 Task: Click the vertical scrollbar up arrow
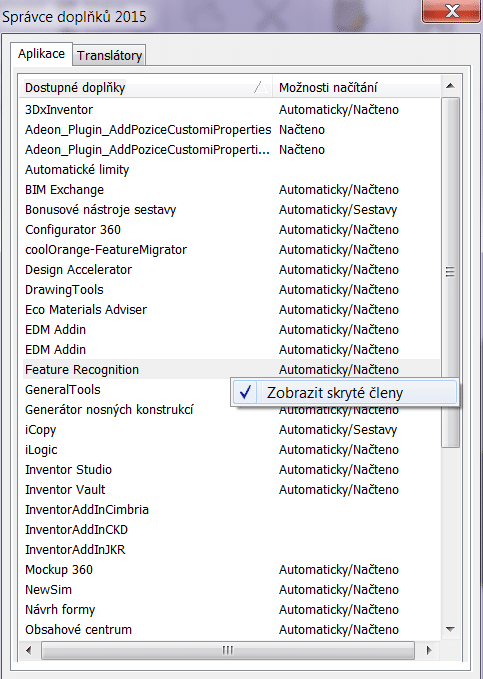click(450, 86)
